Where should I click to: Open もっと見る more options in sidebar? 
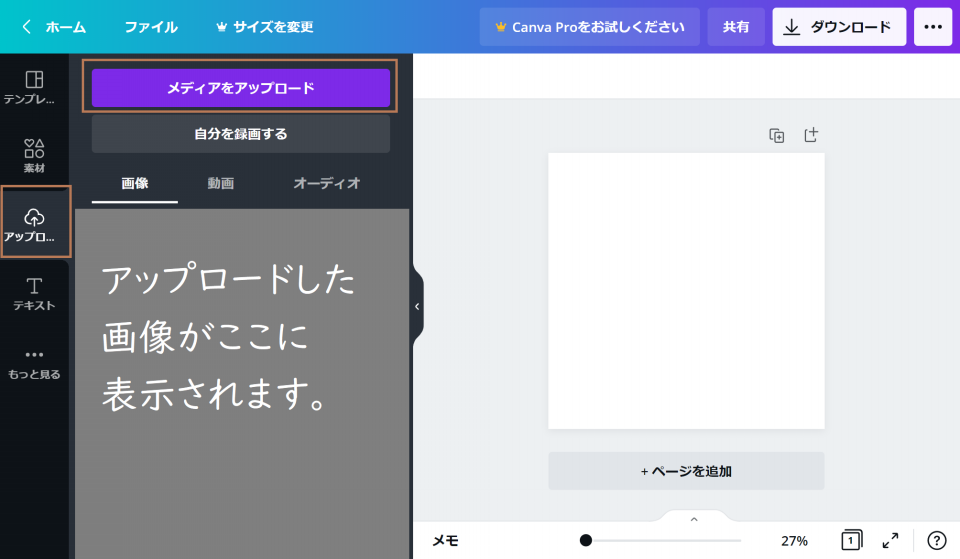pos(34,363)
